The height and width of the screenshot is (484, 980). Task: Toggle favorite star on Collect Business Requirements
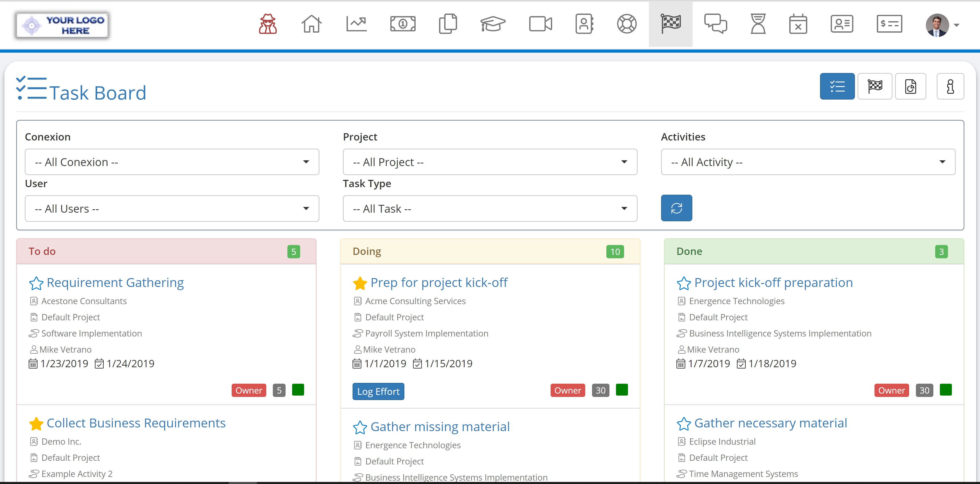[36, 424]
